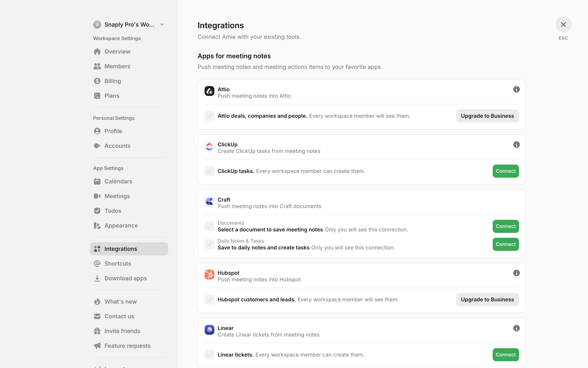This screenshot has width=588, height=368.
Task: Go to Members settings
Action: [129, 66]
